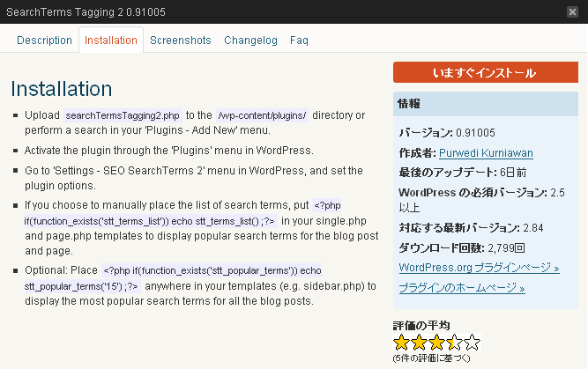Close the SearchTerms Tagging 2 dialog
The image size is (588, 369).
pos(572,12)
